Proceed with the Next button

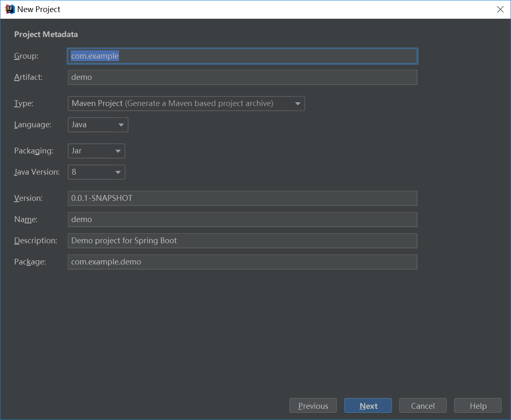tap(368, 406)
